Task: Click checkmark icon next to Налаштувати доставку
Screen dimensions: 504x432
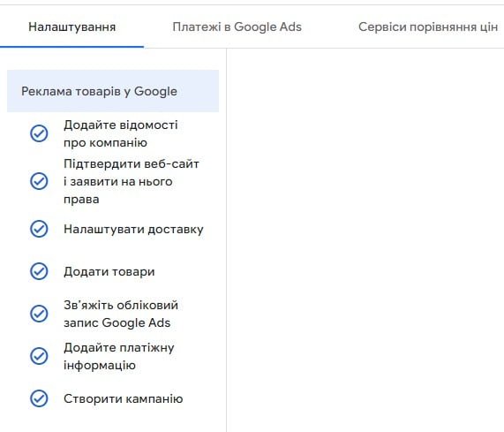Action: pos(39,229)
